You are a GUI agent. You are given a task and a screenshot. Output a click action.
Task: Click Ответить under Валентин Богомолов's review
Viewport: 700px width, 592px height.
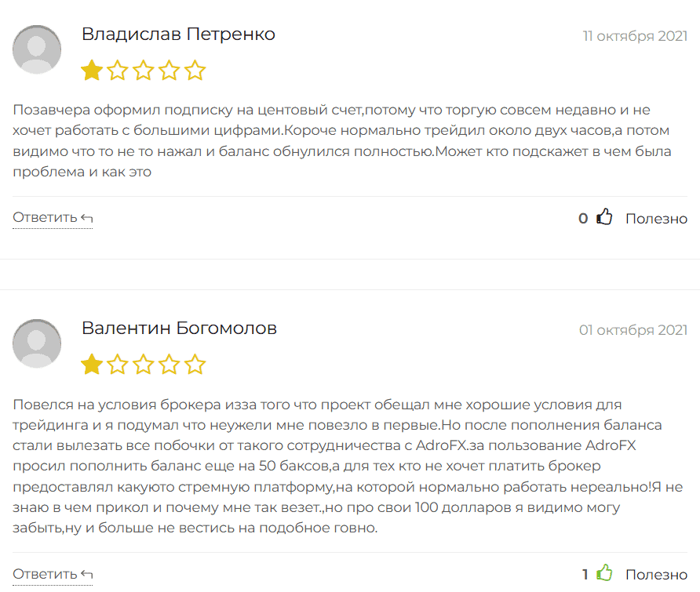click(46, 572)
